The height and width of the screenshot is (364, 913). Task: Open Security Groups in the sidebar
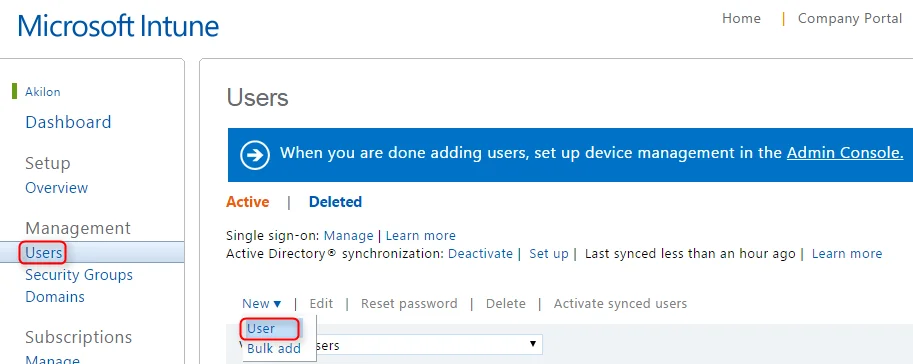(x=79, y=275)
